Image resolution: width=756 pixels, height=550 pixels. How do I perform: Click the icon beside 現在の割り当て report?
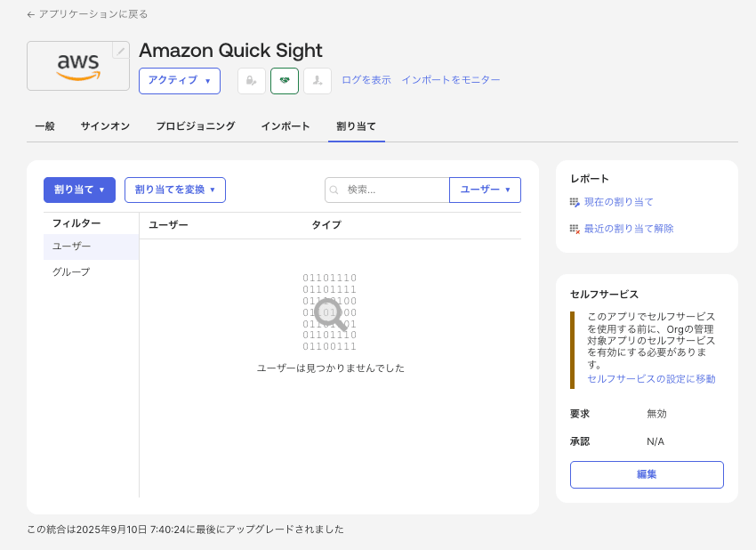coord(575,202)
